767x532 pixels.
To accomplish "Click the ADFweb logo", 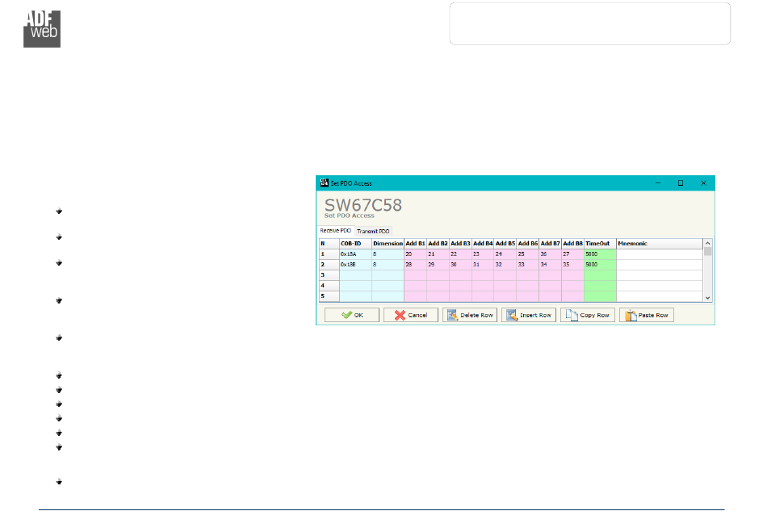I will (42, 30).
